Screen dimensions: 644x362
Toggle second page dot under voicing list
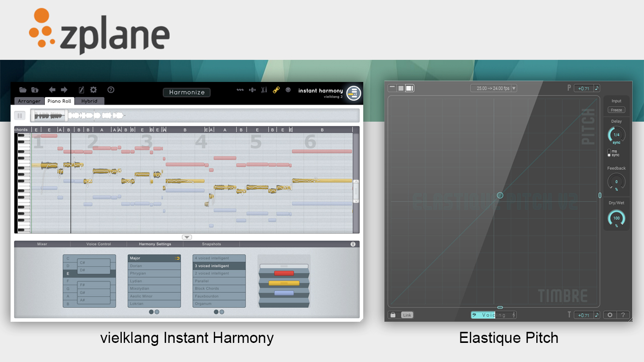coord(222,312)
